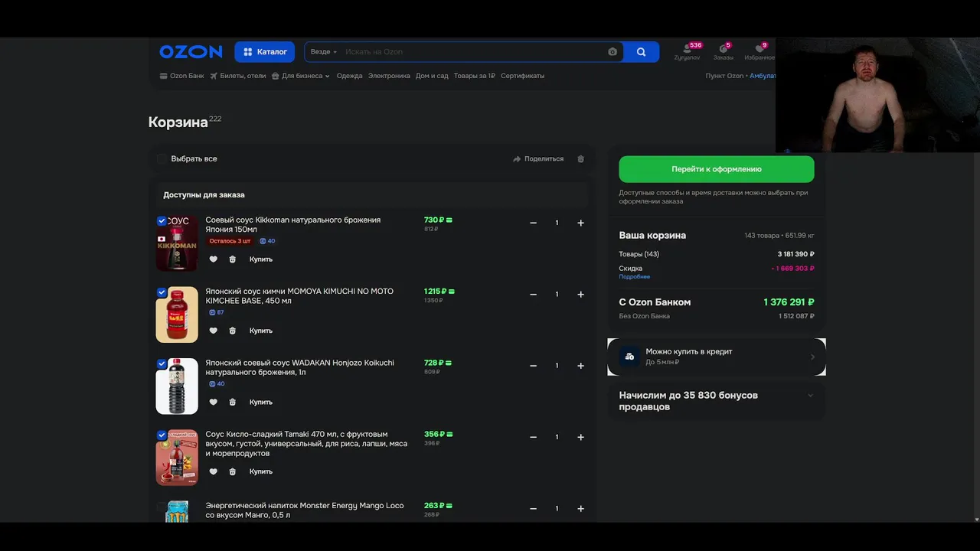This screenshot has width=980, height=551.
Task: Open the Электроника category
Action: tap(389, 76)
